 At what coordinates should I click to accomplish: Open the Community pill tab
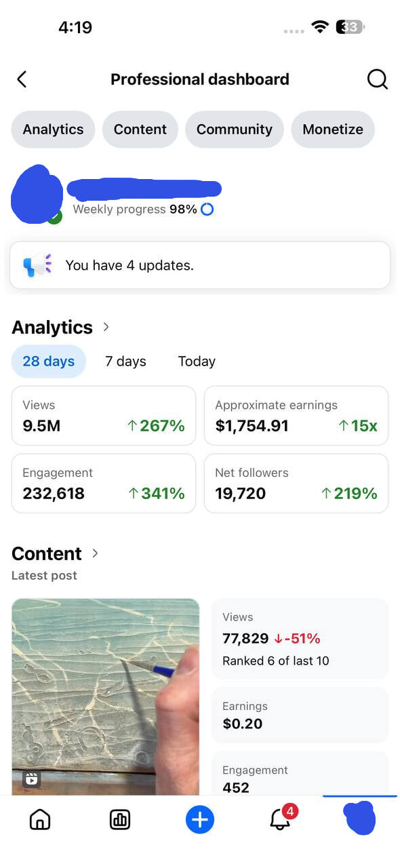coord(235,130)
